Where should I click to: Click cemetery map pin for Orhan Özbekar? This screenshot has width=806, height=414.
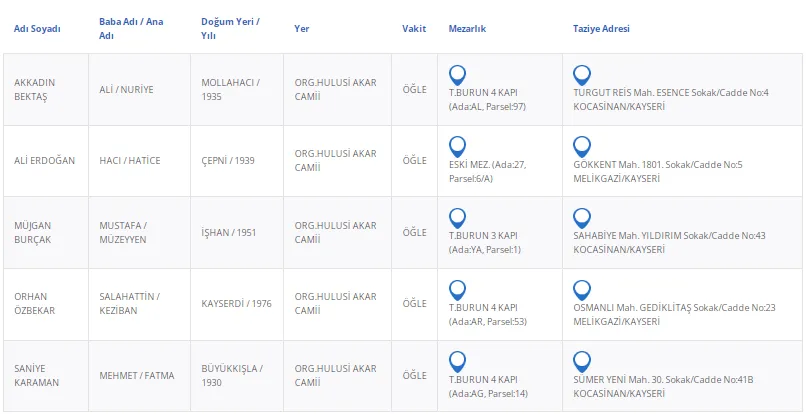(457, 290)
